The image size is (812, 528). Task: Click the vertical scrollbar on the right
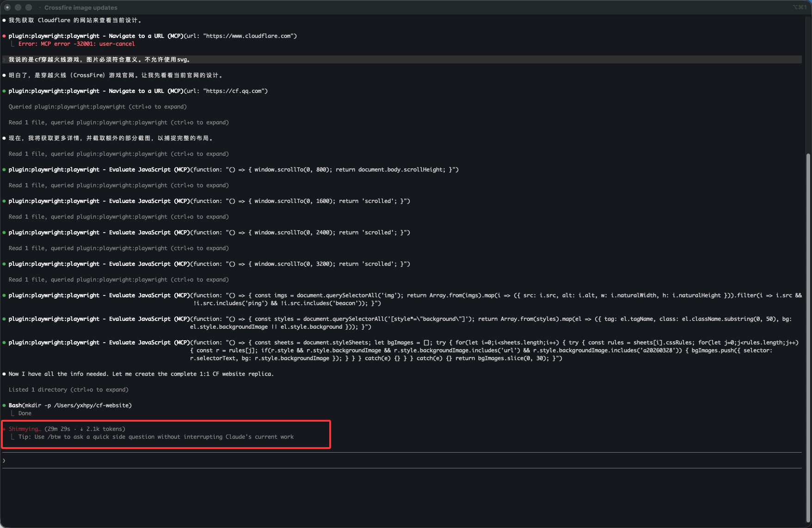(x=808, y=338)
